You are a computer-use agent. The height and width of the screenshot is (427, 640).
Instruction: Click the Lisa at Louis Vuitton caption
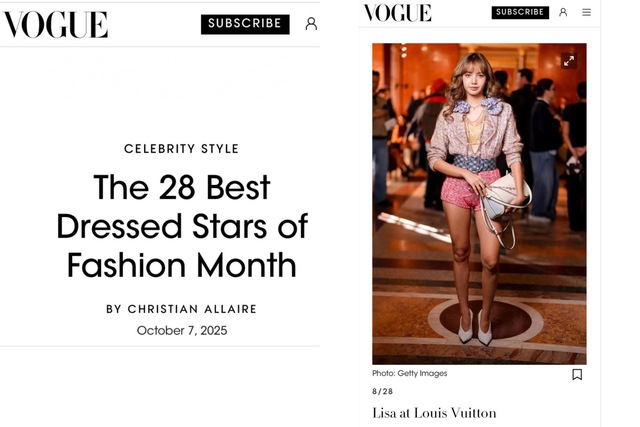point(433,413)
